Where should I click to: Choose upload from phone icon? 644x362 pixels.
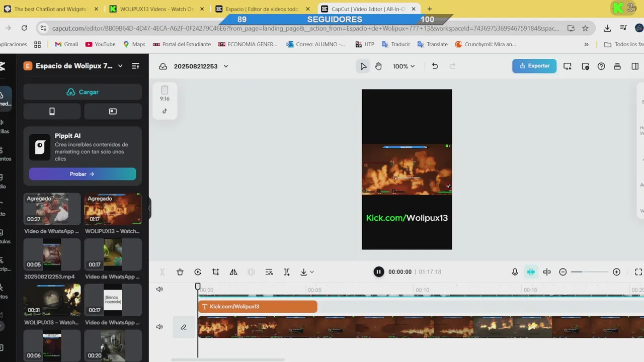[52, 112]
